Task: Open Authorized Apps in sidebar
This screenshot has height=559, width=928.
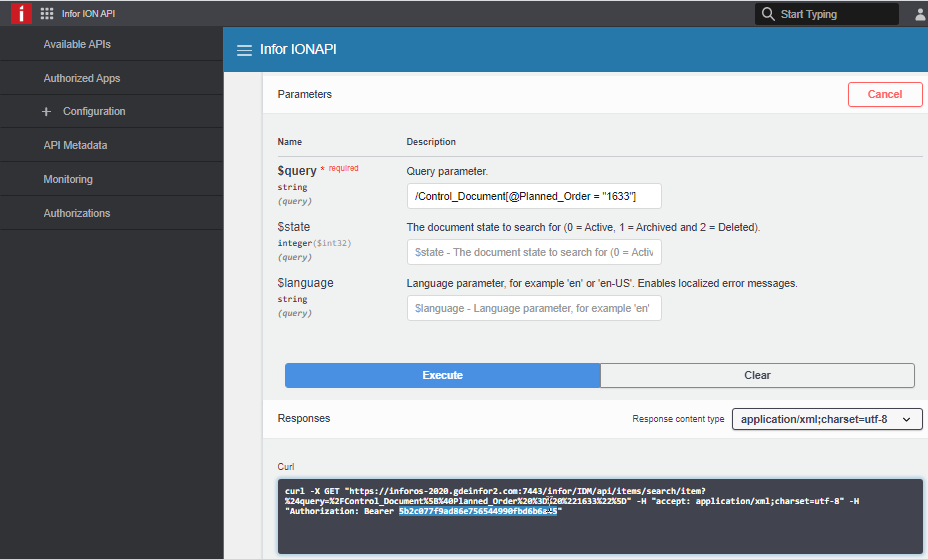Action: pyautogui.click(x=82, y=78)
